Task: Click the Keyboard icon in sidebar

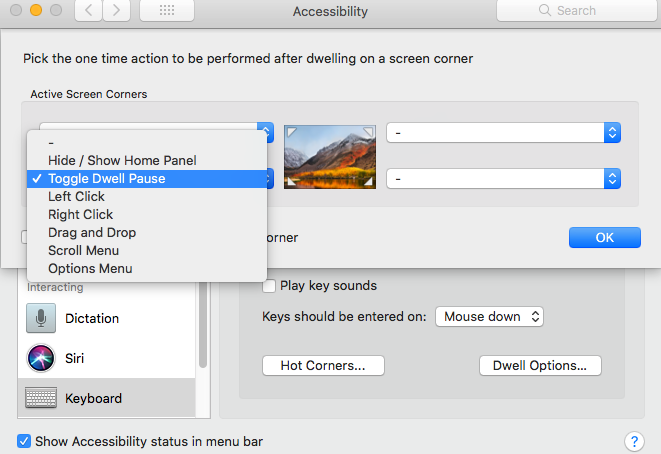Action: (41, 398)
